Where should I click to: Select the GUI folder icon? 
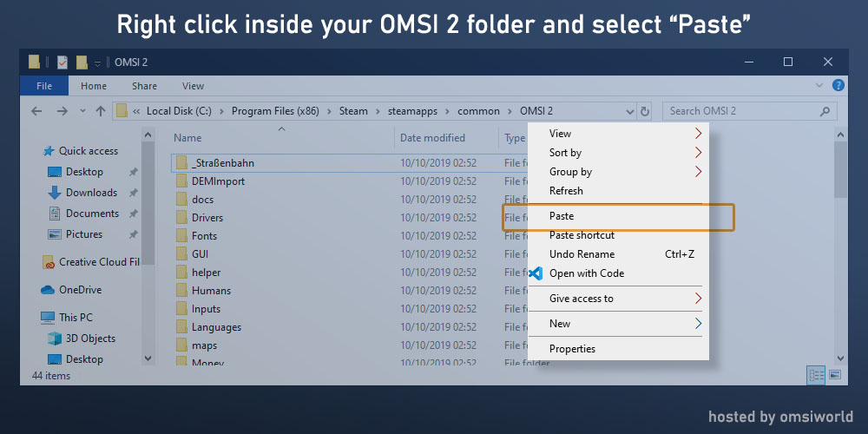point(181,254)
